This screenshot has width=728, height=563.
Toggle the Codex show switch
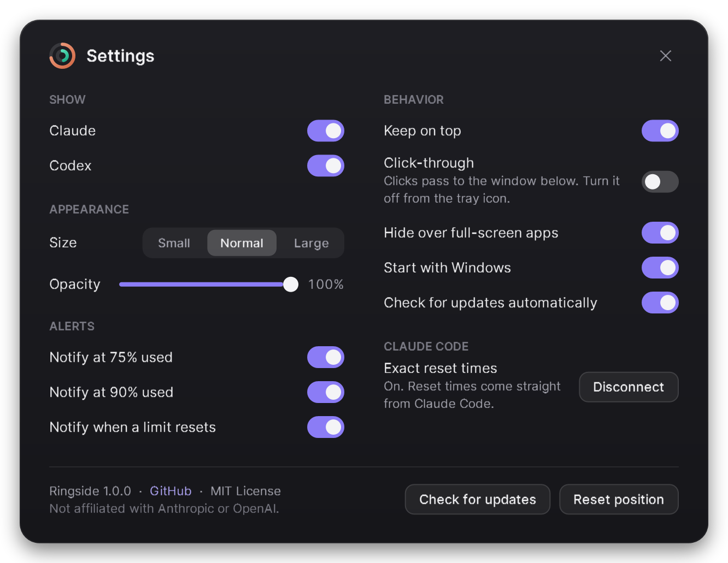point(326,166)
